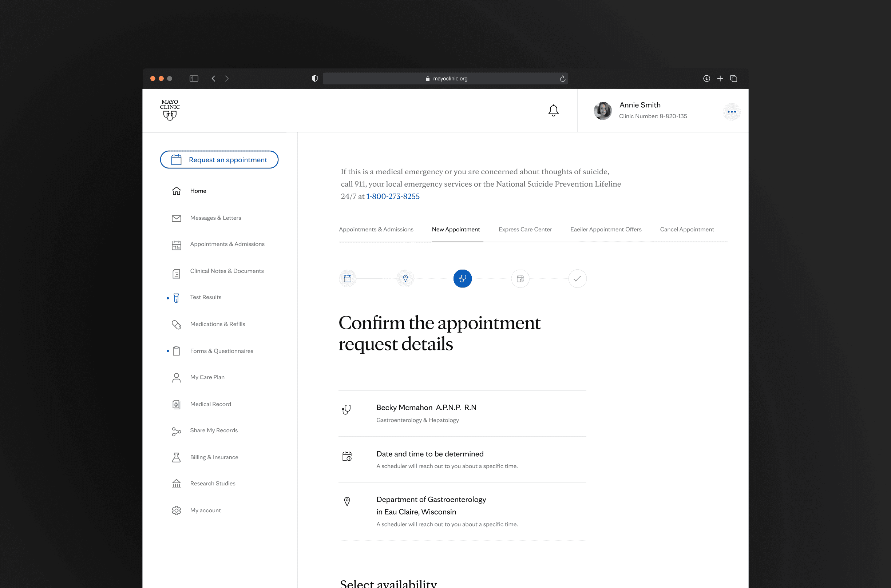Toggle the browser sidebar panel
The height and width of the screenshot is (588, 891).
194,78
